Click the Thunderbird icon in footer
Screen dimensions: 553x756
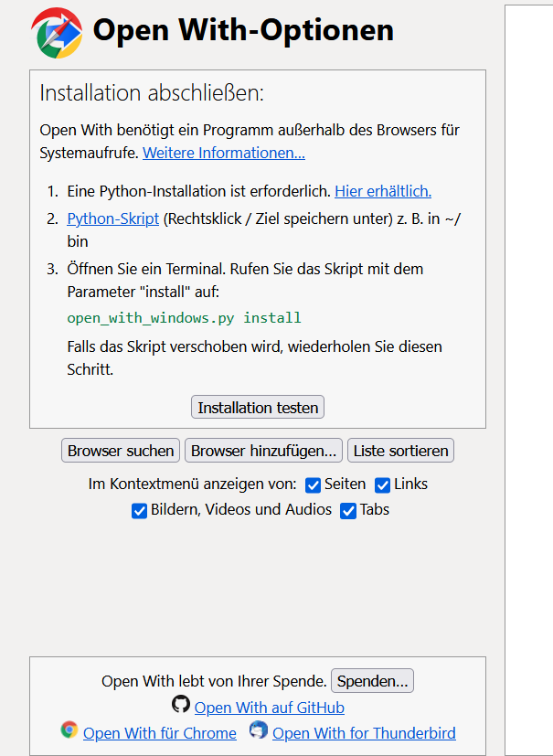coord(259,729)
